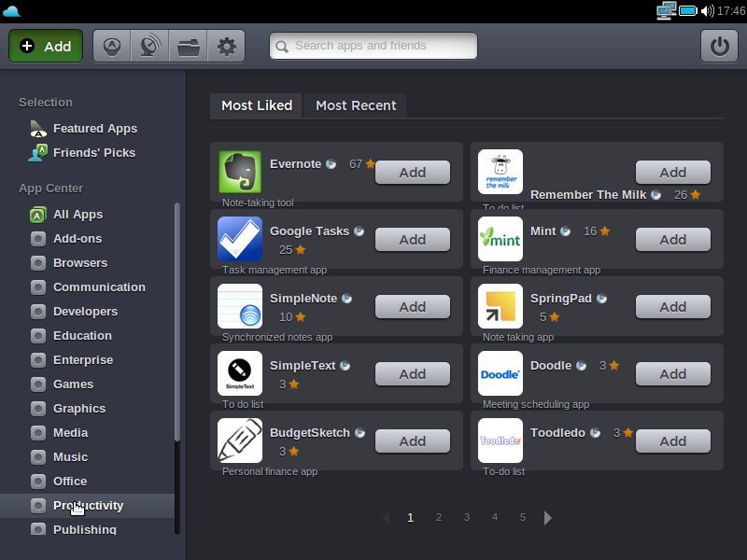Go to next page with arrow
Viewport: 747px width, 560px height.
coord(548,518)
